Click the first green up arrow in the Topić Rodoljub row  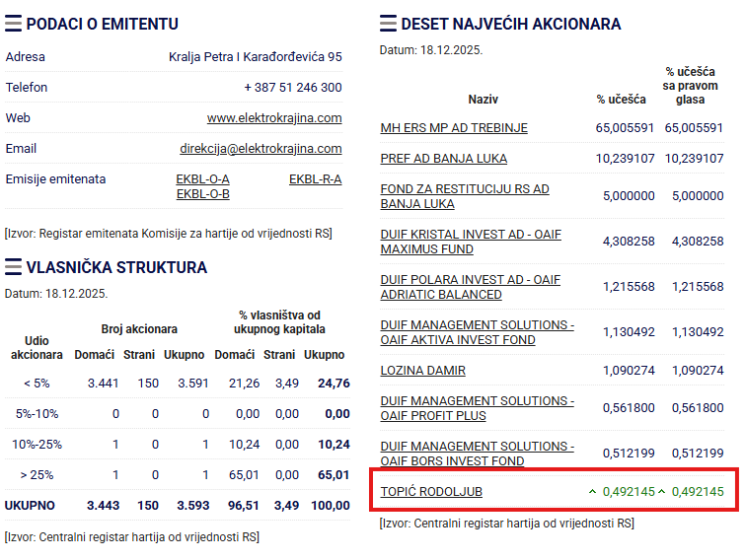click(592, 491)
